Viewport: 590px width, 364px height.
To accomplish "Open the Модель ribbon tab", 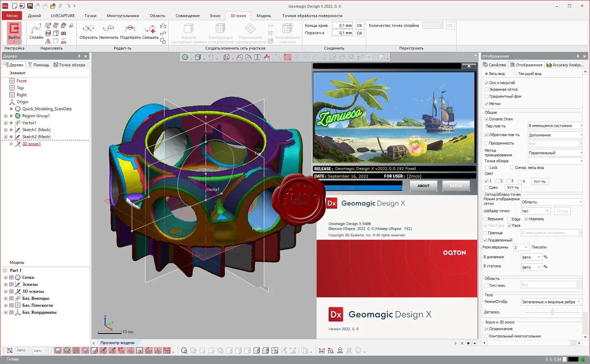I will (x=264, y=16).
